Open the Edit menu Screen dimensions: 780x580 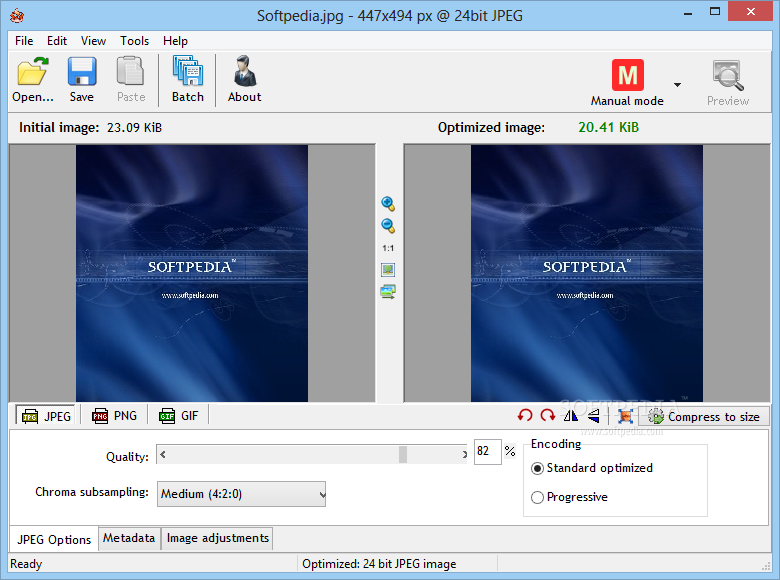[x=57, y=41]
